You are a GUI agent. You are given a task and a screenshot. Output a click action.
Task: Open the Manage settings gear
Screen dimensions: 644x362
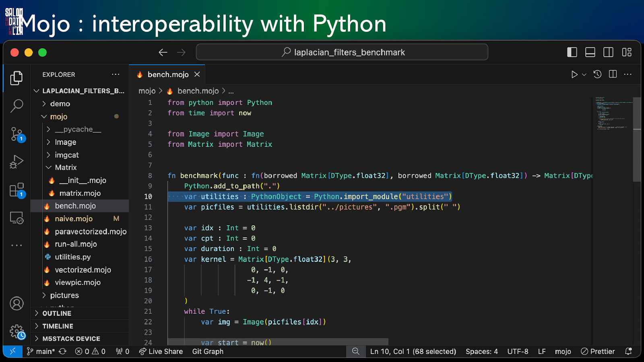point(17,331)
